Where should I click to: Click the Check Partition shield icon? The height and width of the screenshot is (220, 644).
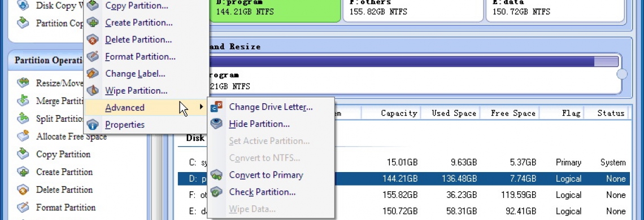[216, 192]
